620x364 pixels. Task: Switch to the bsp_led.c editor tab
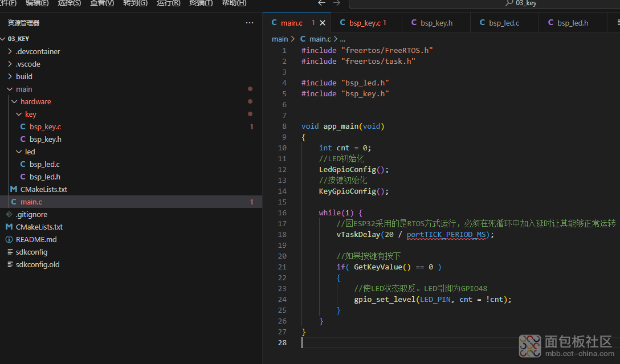pos(504,23)
